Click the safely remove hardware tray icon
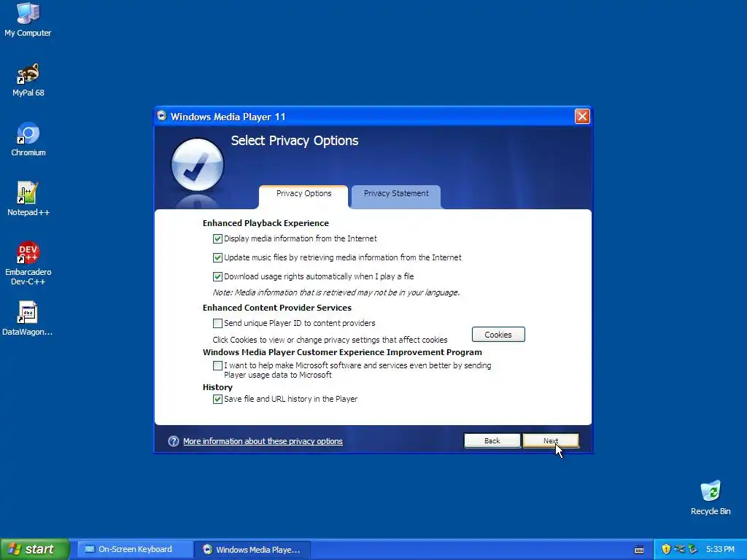This screenshot has width=747, height=560. point(693,549)
